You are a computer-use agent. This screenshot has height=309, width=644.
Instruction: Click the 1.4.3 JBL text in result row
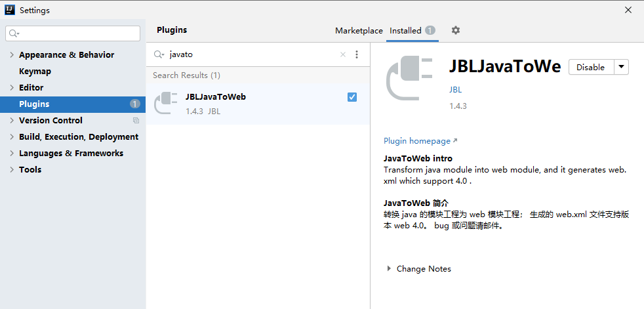203,112
